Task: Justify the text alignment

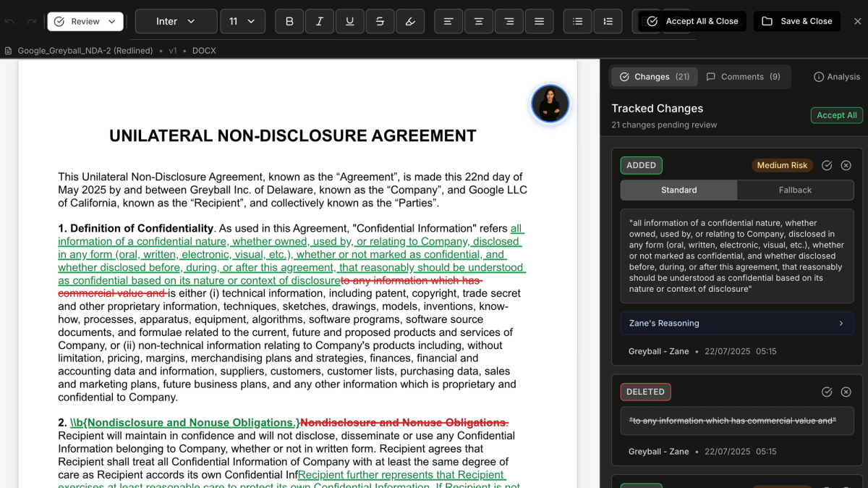Action: point(540,22)
